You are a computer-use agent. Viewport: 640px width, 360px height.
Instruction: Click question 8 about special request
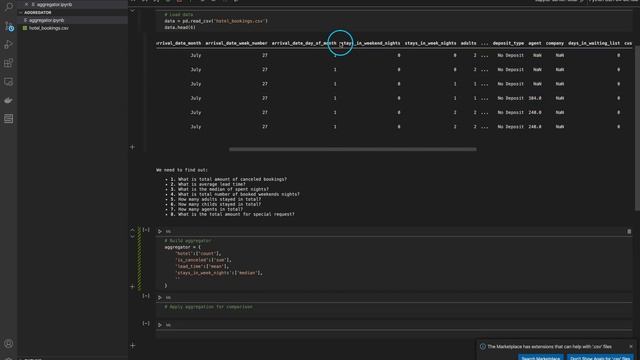pyautogui.click(x=232, y=214)
